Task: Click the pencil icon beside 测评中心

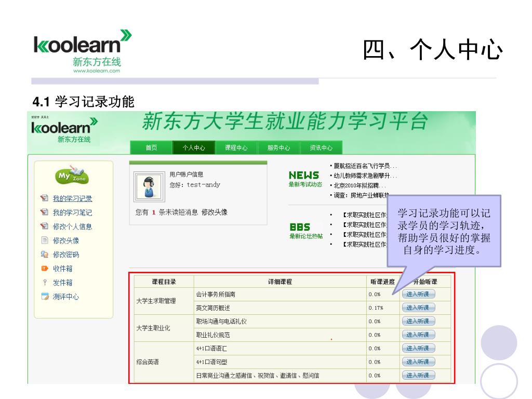Action: 45,296
